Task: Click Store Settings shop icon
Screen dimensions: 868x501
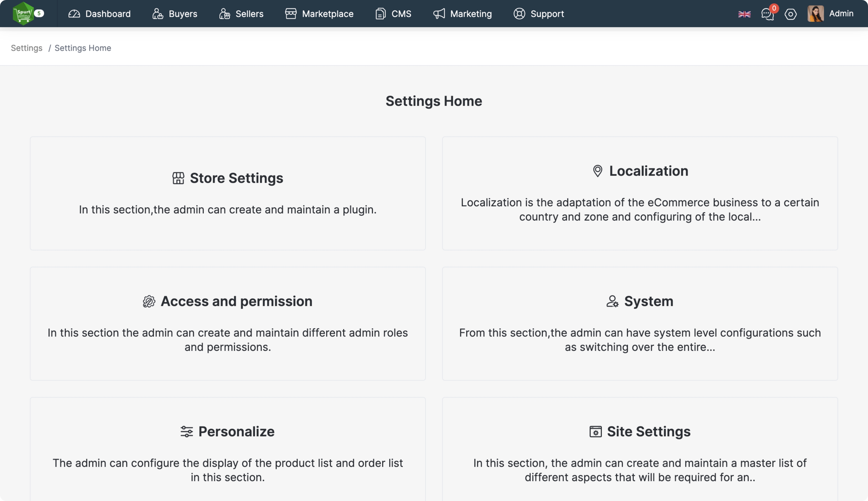Action: pyautogui.click(x=178, y=178)
